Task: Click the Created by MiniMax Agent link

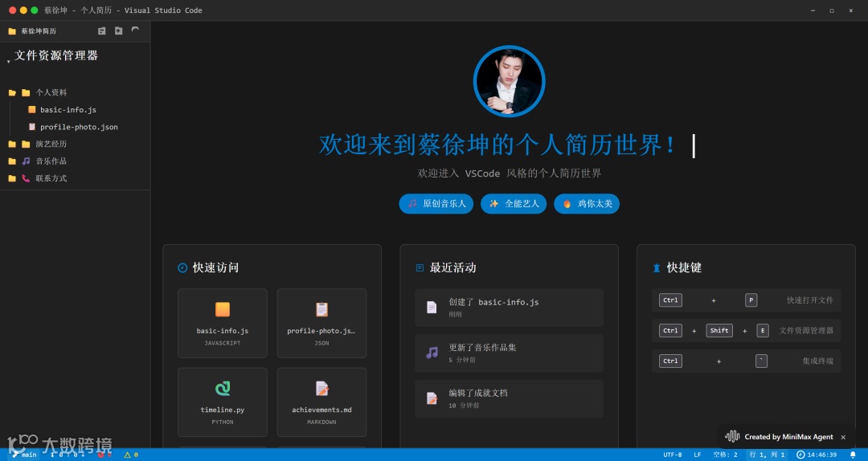Action: 789,437
